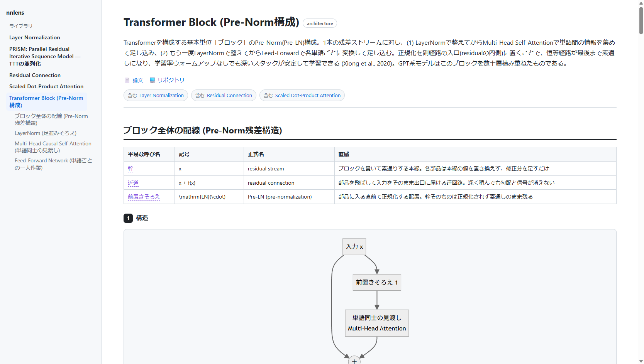Viewport: 644px width, 364px height.
Task: Open the ライブラリ sidebar link
Action: [21, 26]
